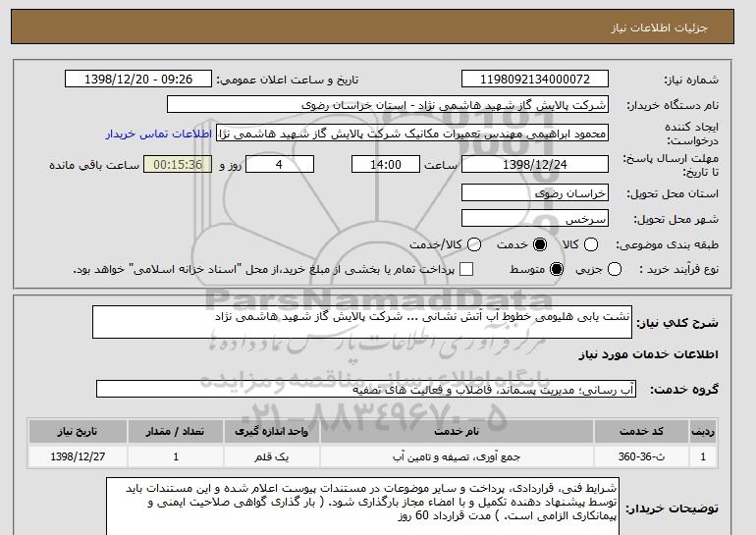Click the deadline hour field 14:00
Viewport: 756px width, 535px height.
(386, 164)
